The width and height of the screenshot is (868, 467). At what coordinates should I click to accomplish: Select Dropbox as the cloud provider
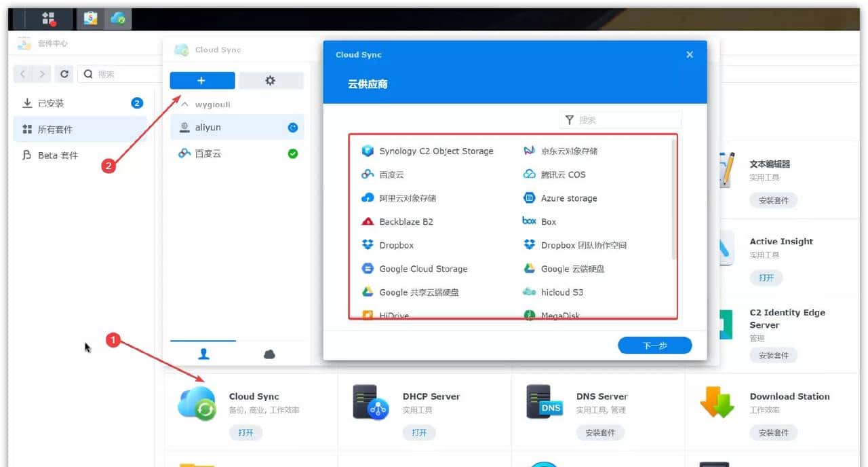click(x=396, y=245)
